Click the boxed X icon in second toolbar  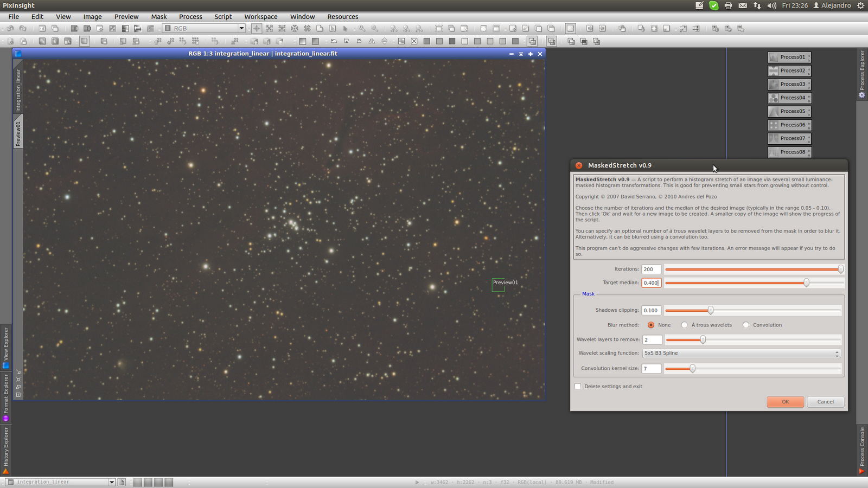coord(414,41)
